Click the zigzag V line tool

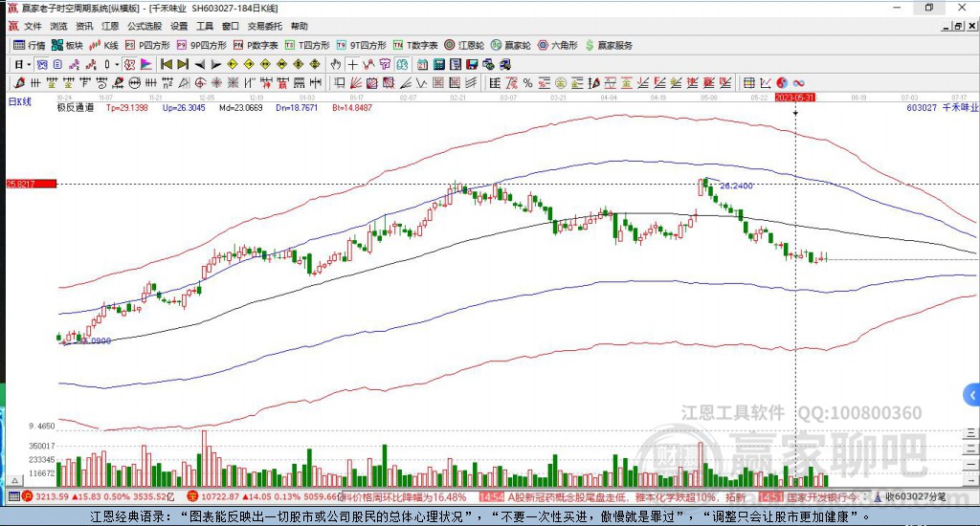pyautogui.click(x=421, y=82)
